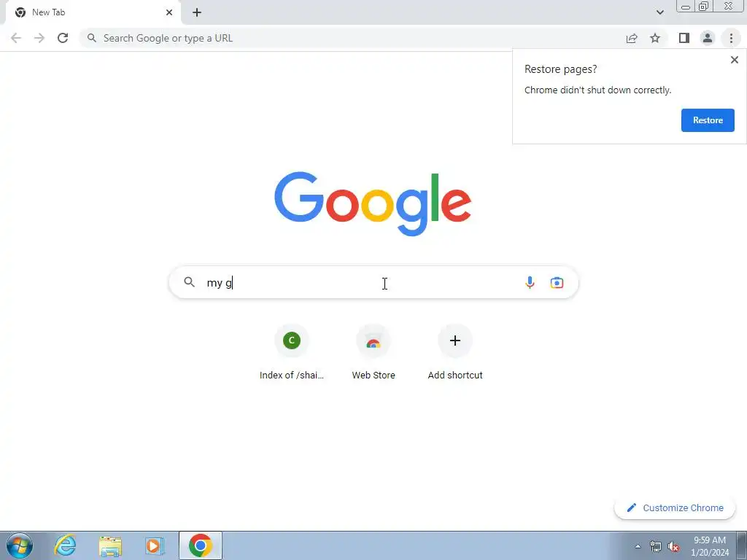Open Chrome's three-dot menu
747x560 pixels.
731,38
